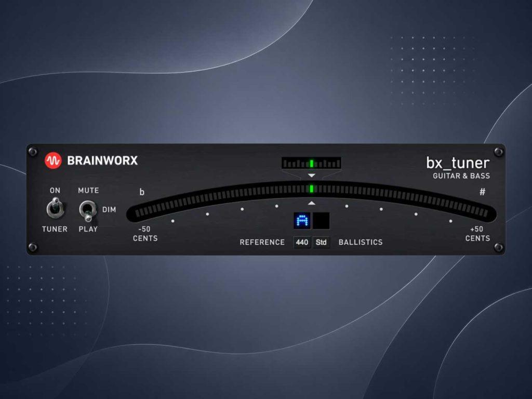
Task: Click the +50 CENTS label
Action: coord(477,234)
